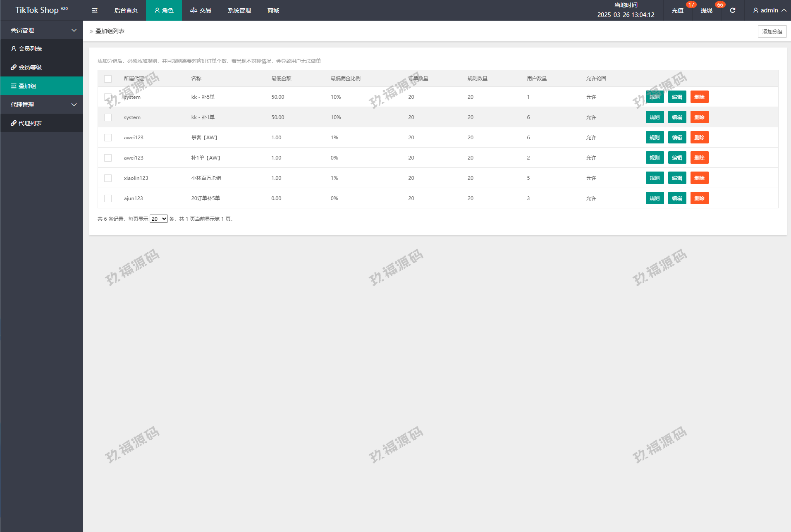This screenshot has height=532, width=791.
Task: Open 代理列表 in the sidebar
Action: (x=26, y=123)
